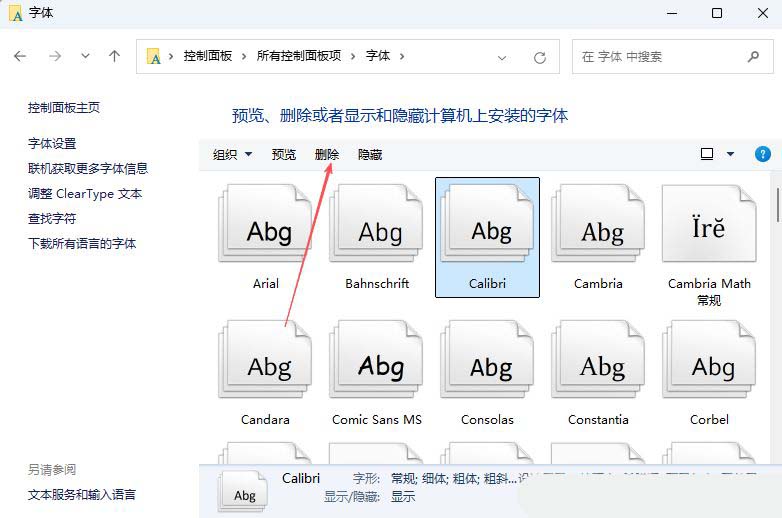This screenshot has width=782, height=518.
Task: Open view options dropdown arrow
Action: 730,154
